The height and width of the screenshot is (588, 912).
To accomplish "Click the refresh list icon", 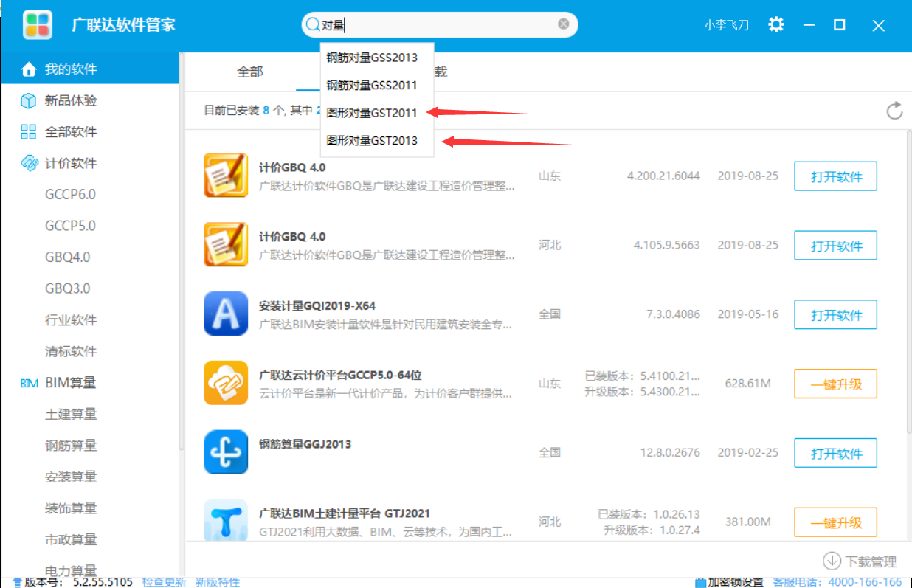I will pyautogui.click(x=894, y=111).
